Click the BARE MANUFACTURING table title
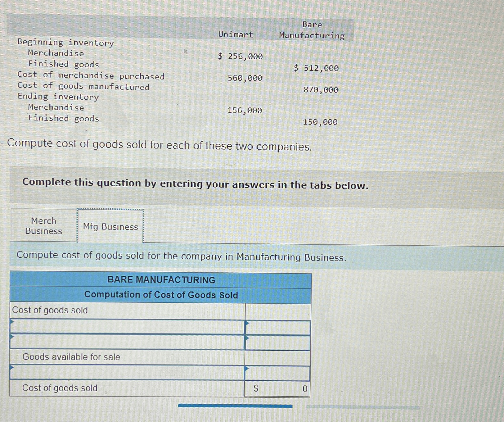The width and height of the screenshot is (504, 422). pos(161,280)
